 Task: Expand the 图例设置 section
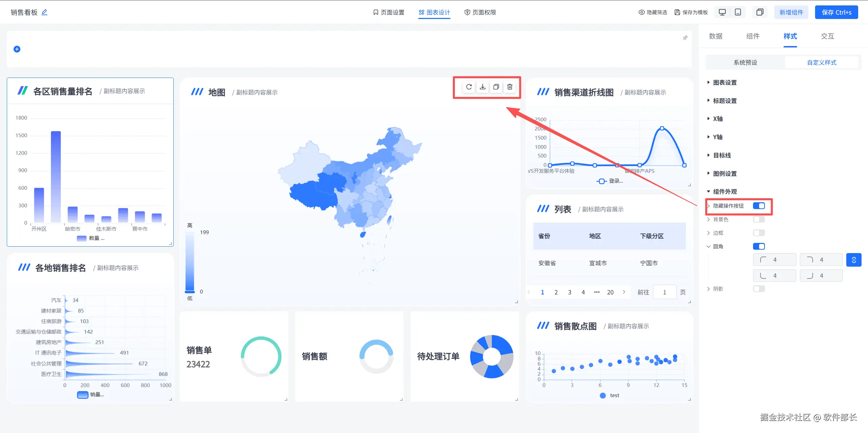click(725, 173)
